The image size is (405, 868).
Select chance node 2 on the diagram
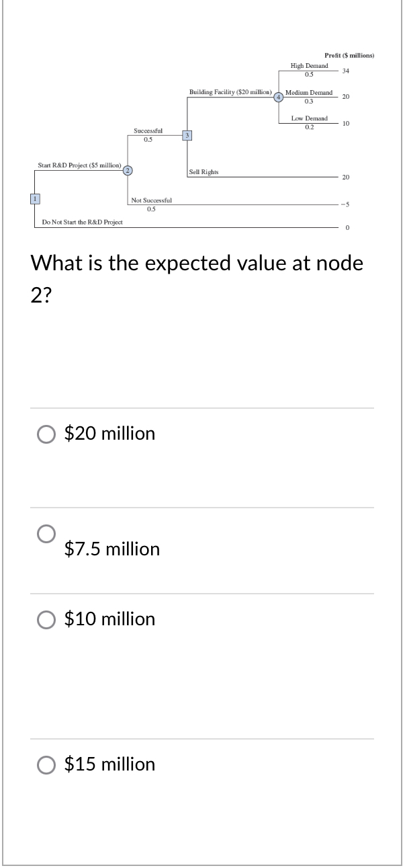tap(127, 171)
